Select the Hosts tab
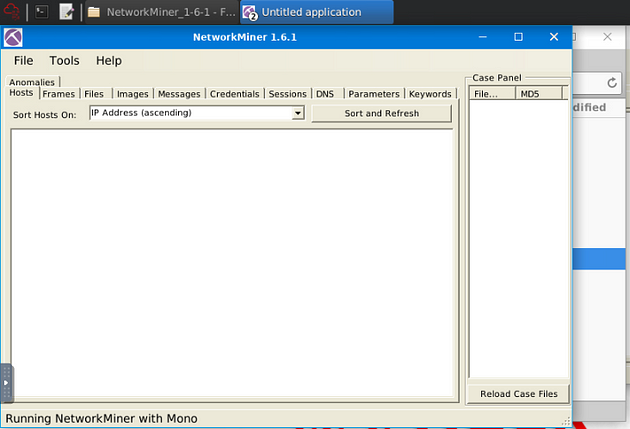630x429 pixels. (x=21, y=93)
